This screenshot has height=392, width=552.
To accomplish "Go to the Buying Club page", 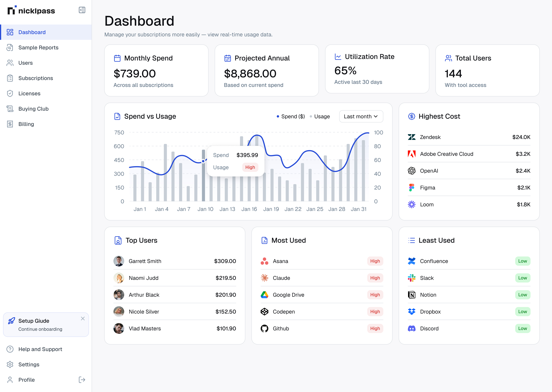I will pos(33,109).
